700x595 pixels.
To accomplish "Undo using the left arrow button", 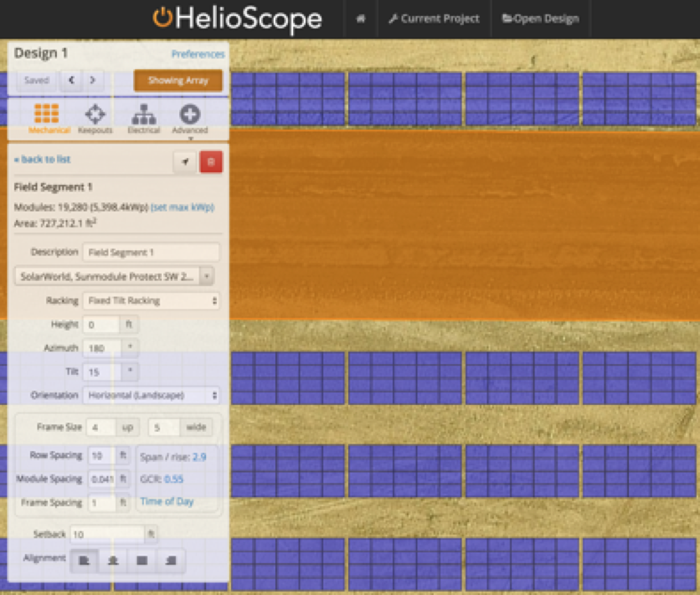I will pyautogui.click(x=71, y=80).
